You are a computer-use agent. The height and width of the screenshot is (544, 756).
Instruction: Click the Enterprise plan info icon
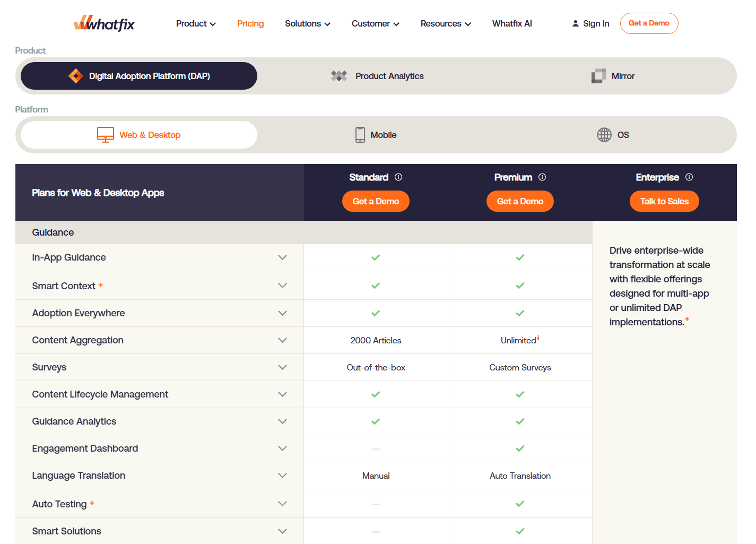[689, 177]
